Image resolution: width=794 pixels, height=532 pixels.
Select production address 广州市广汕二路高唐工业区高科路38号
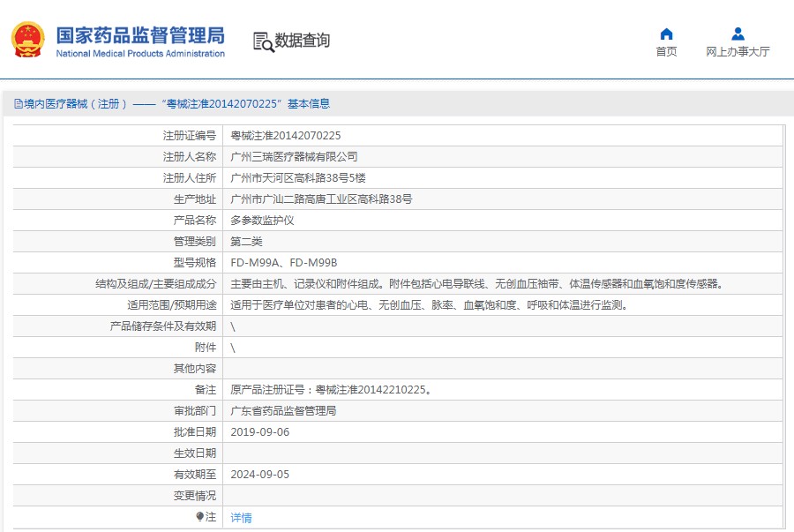click(x=321, y=199)
